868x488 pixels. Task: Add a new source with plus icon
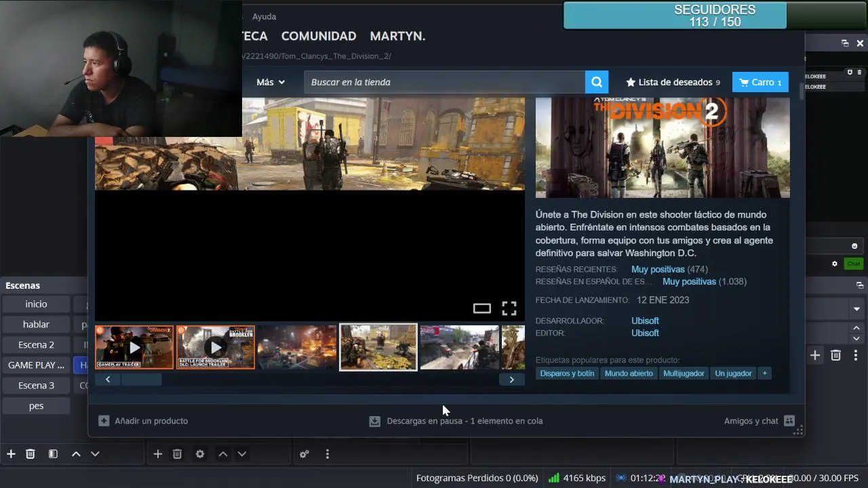point(157,454)
